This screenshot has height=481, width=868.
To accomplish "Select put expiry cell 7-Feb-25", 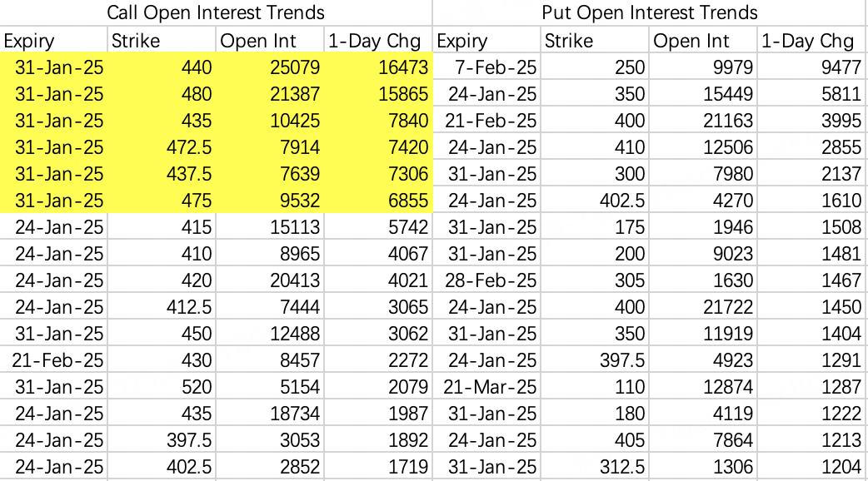I will [x=486, y=67].
